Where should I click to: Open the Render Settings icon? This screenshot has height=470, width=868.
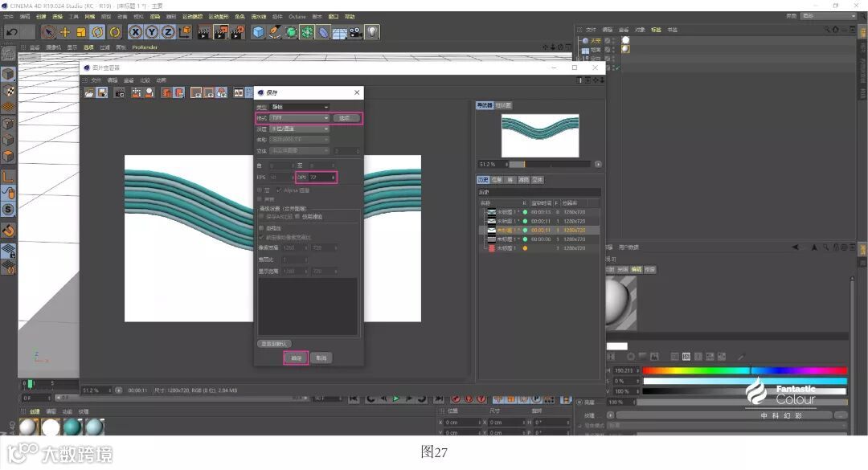(x=237, y=32)
